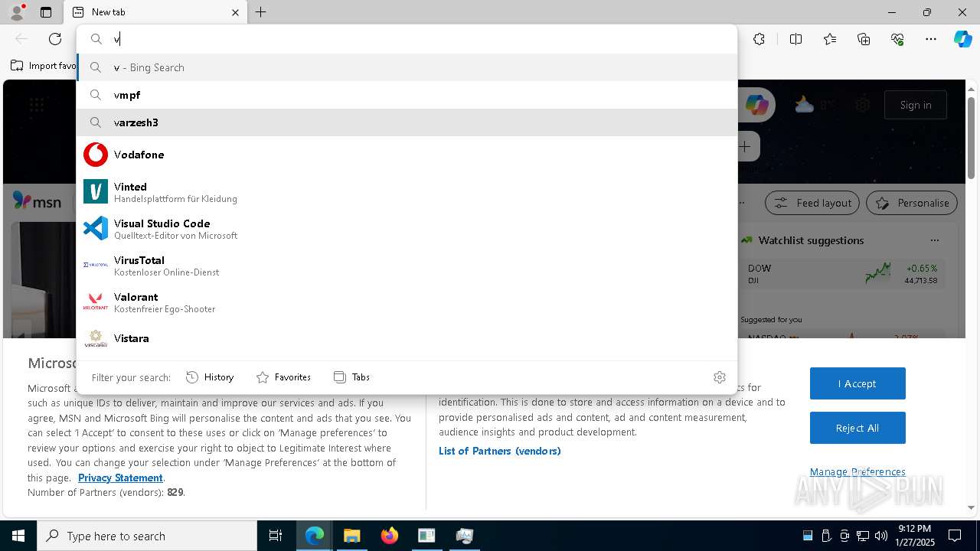The image size is (980, 551).
Task: Click in the address bar input
Action: click(x=407, y=39)
